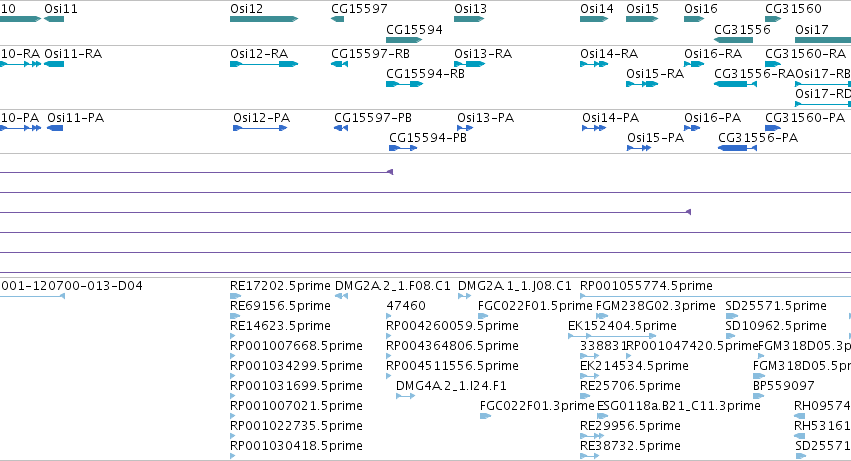Select EST RP004511556.5prime
This screenshot has width=851, height=461.
[388, 376]
